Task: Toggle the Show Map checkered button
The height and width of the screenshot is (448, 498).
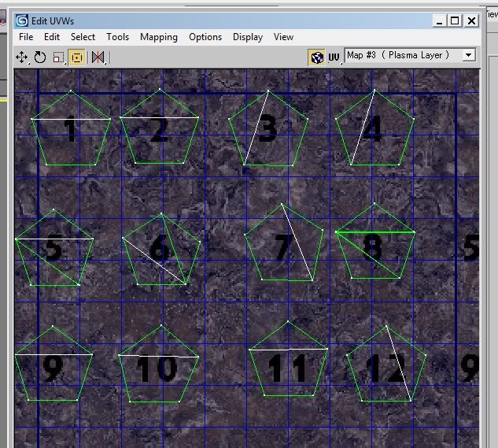Action: 316,57
